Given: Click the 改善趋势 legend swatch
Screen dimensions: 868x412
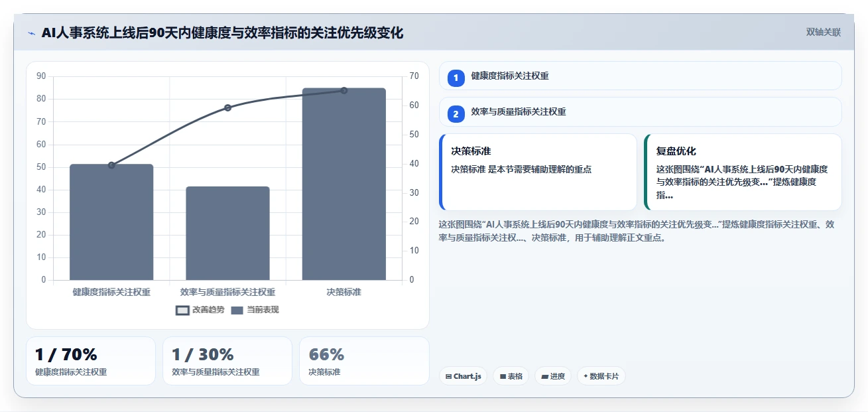Looking at the screenshot, I should pyautogui.click(x=182, y=310).
